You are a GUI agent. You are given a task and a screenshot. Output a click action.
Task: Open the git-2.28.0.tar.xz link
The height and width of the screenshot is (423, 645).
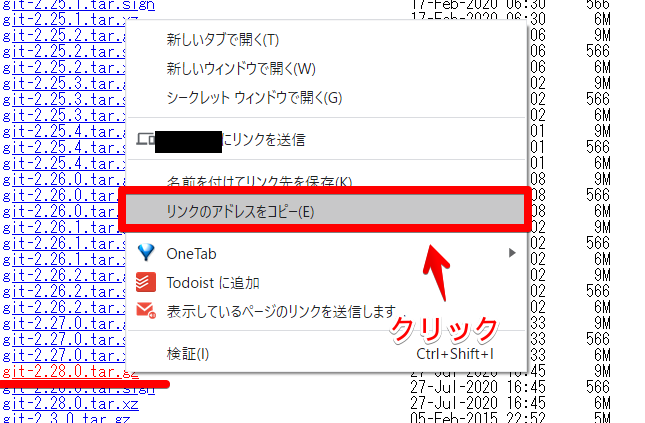pyautogui.click(x=70, y=403)
